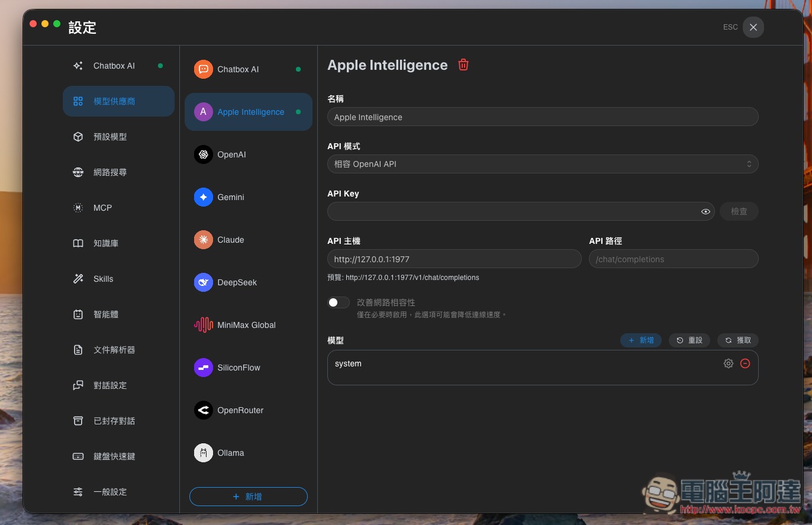The height and width of the screenshot is (525, 812).
Task: Click the Claude provider logo
Action: [204, 240]
